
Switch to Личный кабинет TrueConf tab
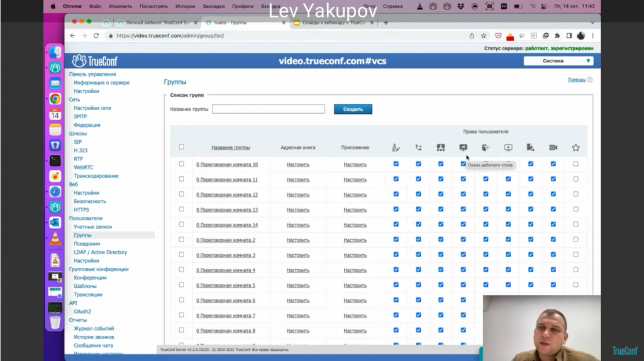tap(157, 23)
